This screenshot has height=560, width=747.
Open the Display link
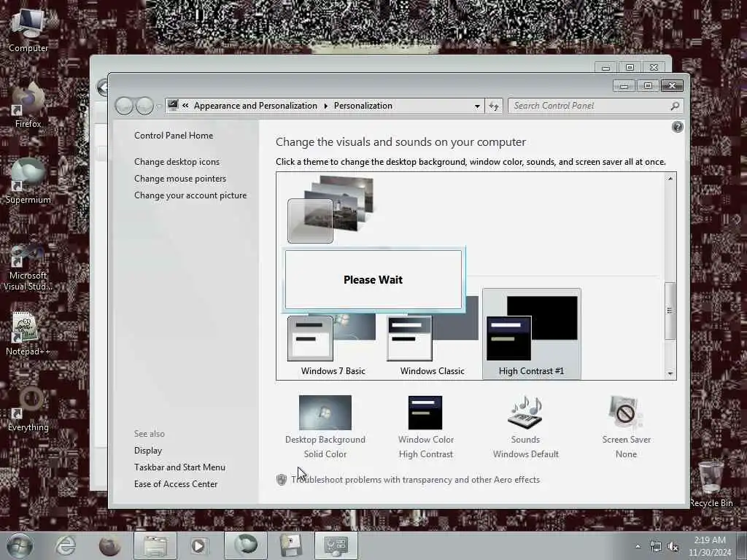pos(148,451)
